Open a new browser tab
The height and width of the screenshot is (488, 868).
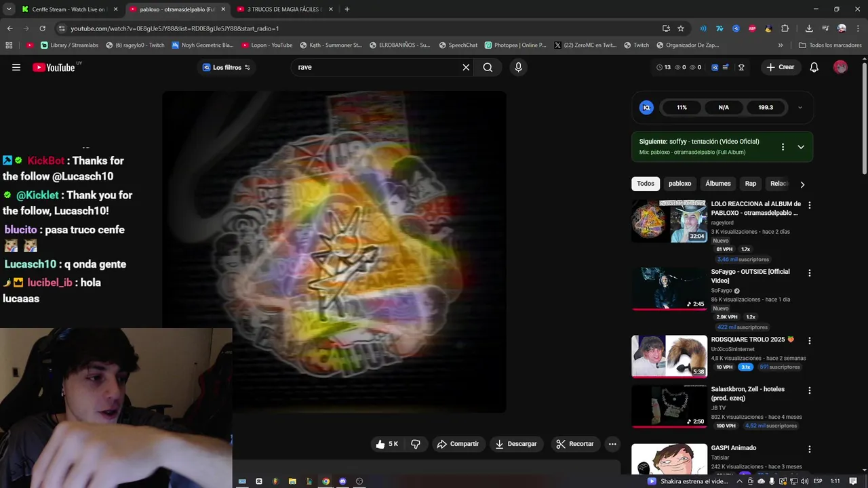tap(347, 9)
